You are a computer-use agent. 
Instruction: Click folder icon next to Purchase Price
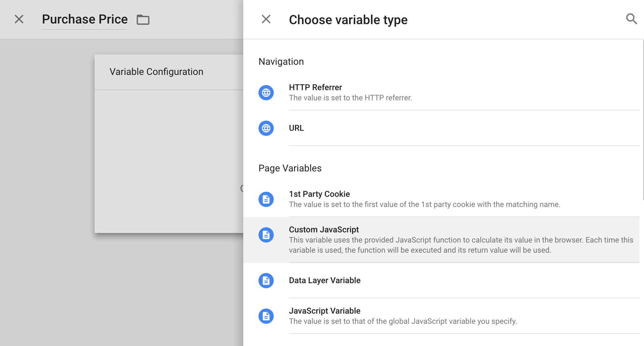[143, 20]
